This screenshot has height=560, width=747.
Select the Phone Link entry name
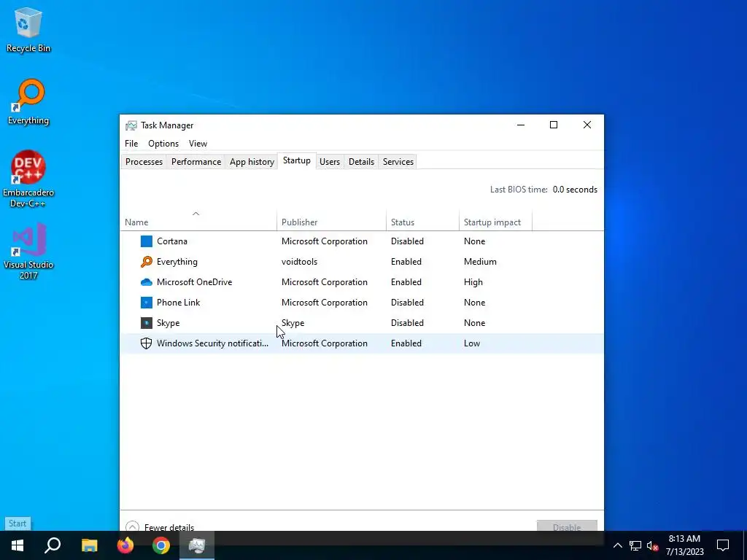pos(178,303)
